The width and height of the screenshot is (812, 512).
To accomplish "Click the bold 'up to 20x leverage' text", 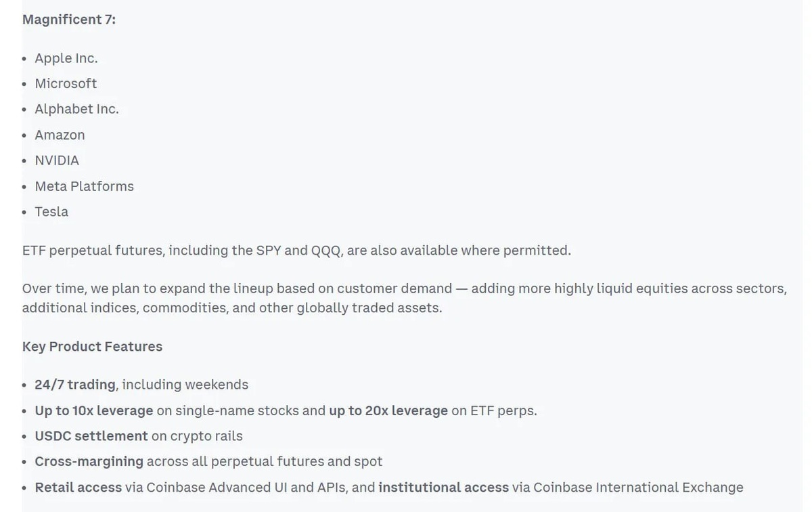I will [x=388, y=411].
